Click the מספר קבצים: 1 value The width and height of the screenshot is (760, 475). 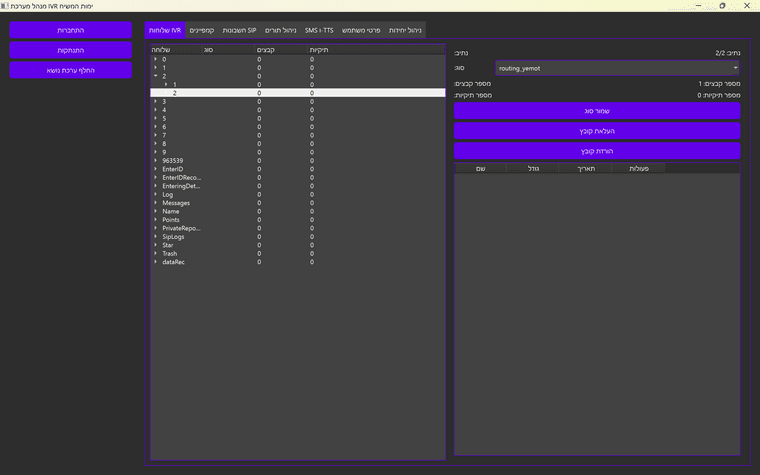719,83
